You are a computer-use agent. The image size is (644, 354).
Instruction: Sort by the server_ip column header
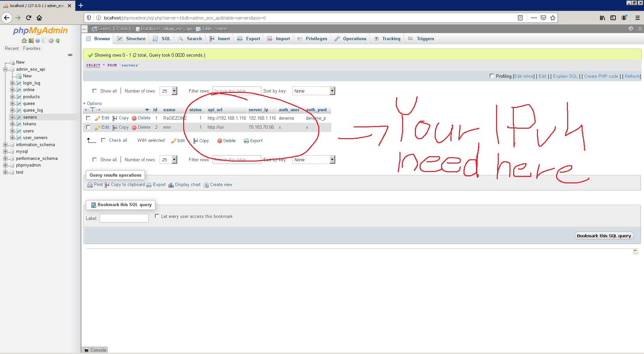pos(258,110)
